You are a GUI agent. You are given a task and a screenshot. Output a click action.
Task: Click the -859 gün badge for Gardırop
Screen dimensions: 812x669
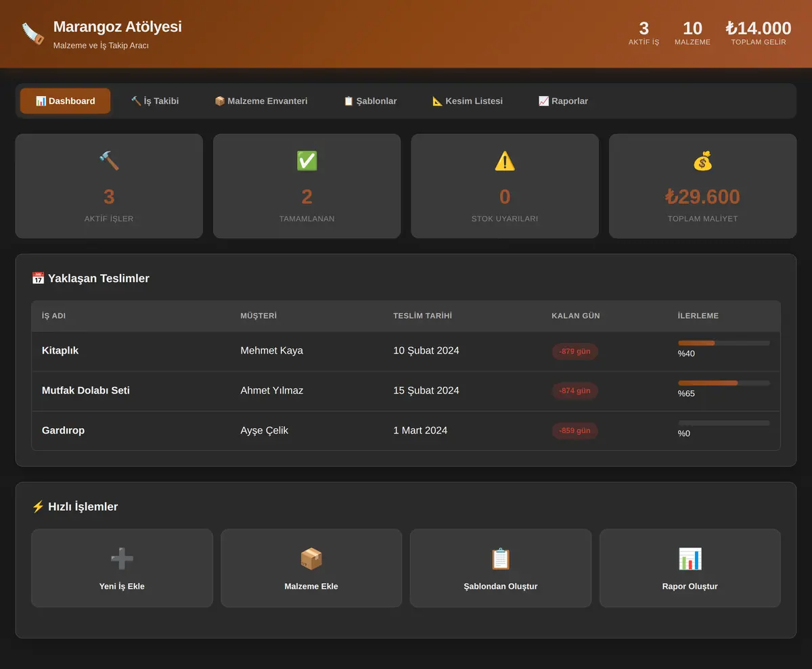coord(574,431)
